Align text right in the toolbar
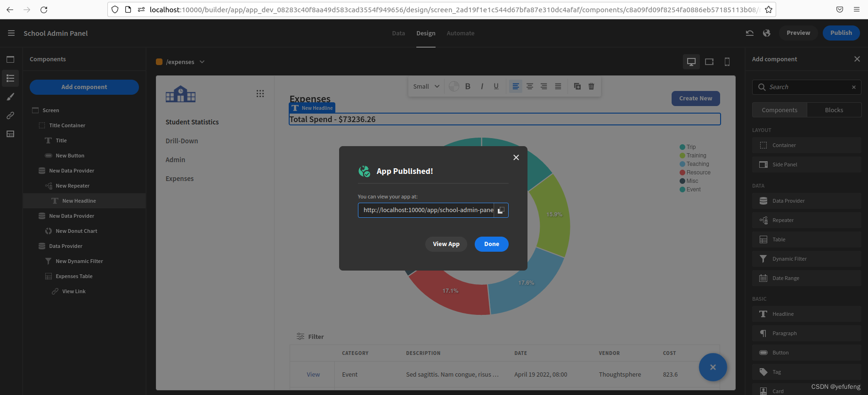Screen dimensions: 868x395 [x=544, y=86]
